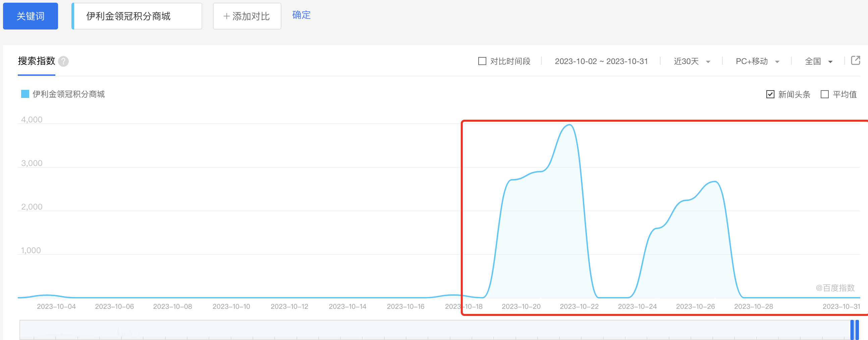Open the 搜索指数 help question-mark icon

click(63, 61)
